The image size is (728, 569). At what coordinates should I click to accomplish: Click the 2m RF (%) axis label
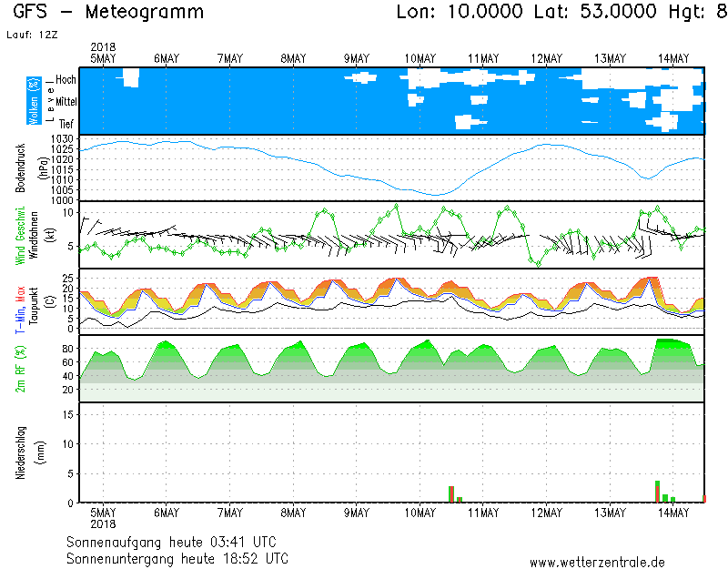coord(20,368)
